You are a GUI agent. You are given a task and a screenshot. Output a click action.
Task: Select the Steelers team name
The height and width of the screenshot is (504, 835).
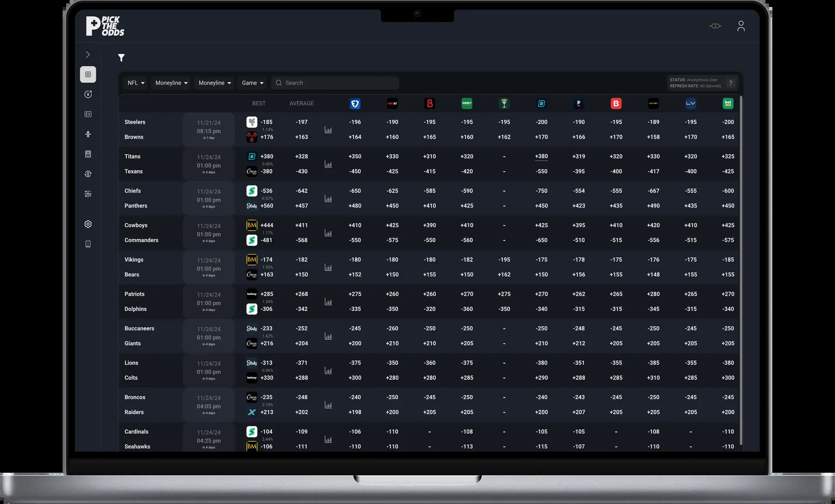[x=135, y=122]
